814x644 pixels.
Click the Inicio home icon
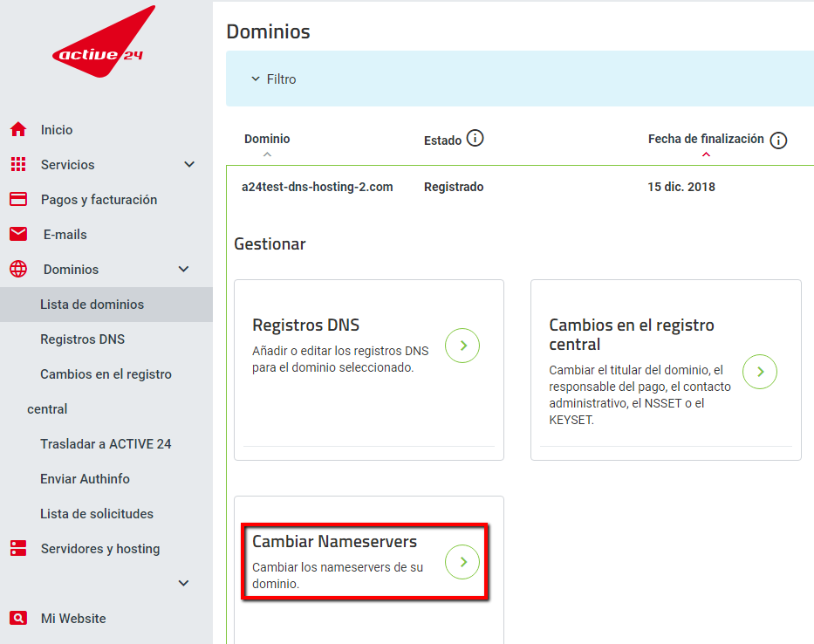tap(18, 129)
